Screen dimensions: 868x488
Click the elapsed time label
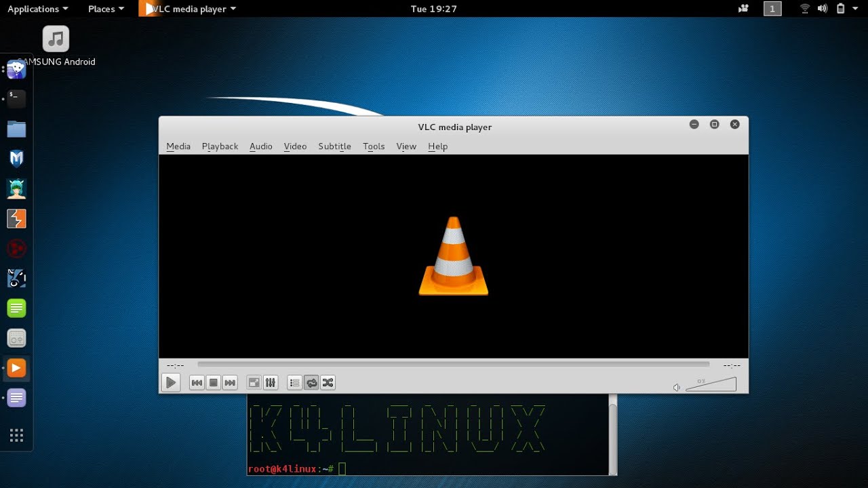175,365
